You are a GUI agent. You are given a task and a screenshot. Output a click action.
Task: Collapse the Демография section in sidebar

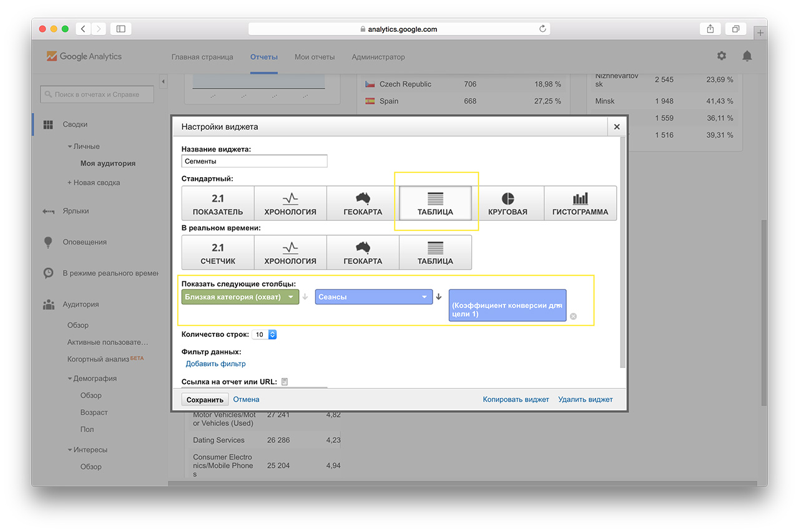coord(92,379)
